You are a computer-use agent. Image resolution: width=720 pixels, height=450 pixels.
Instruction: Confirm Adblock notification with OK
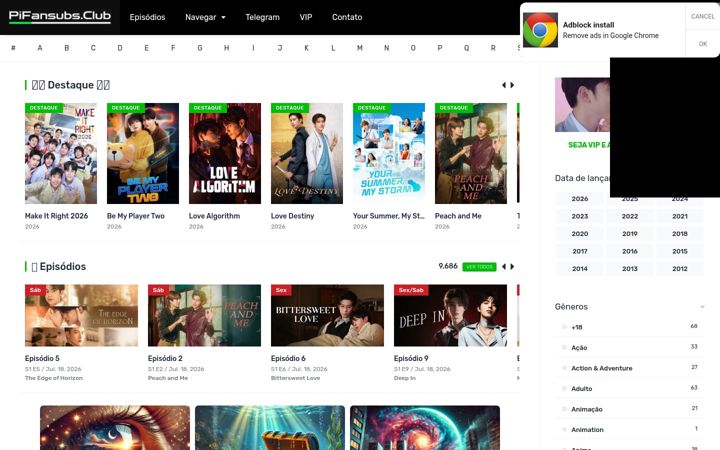pos(703,44)
